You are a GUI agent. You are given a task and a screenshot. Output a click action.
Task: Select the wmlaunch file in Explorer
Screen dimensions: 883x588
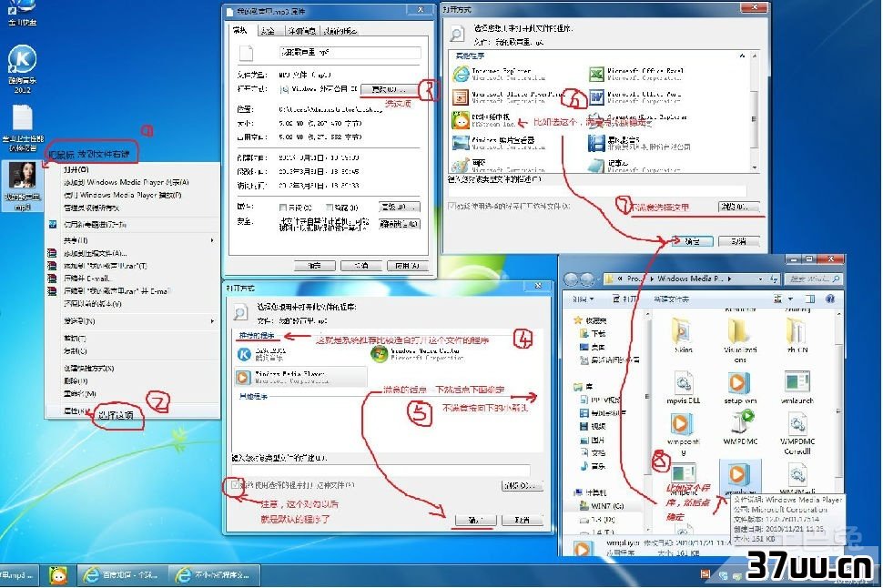coord(797,388)
